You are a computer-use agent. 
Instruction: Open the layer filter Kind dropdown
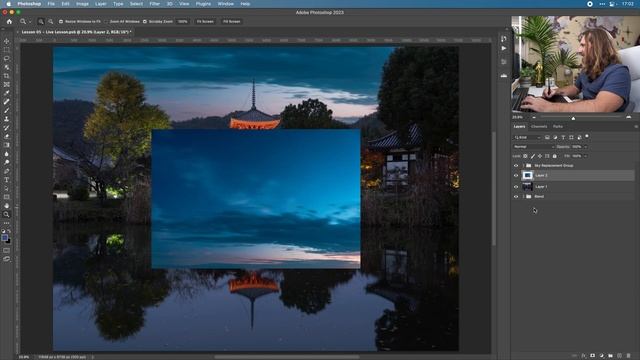(x=527, y=137)
